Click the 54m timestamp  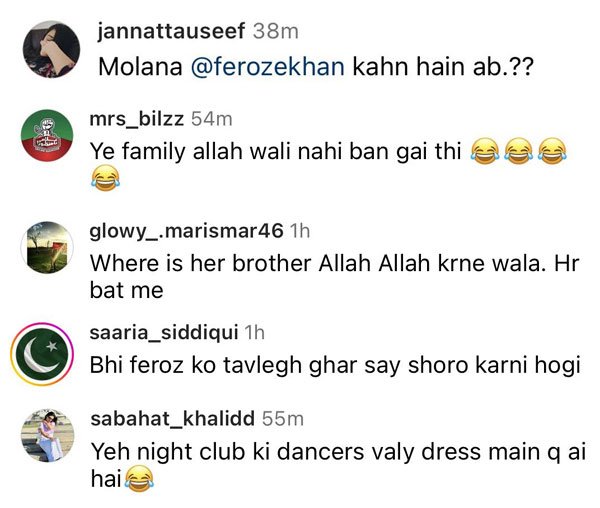(x=212, y=119)
